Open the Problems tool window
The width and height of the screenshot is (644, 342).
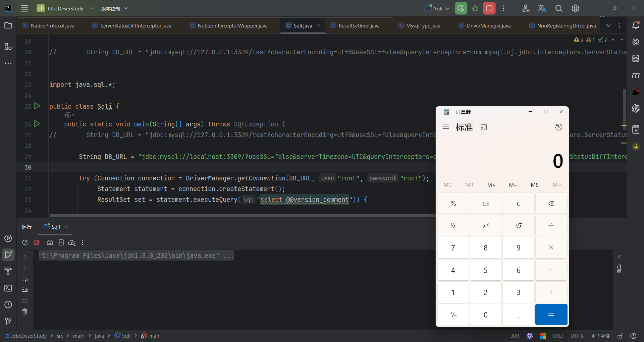point(8,304)
